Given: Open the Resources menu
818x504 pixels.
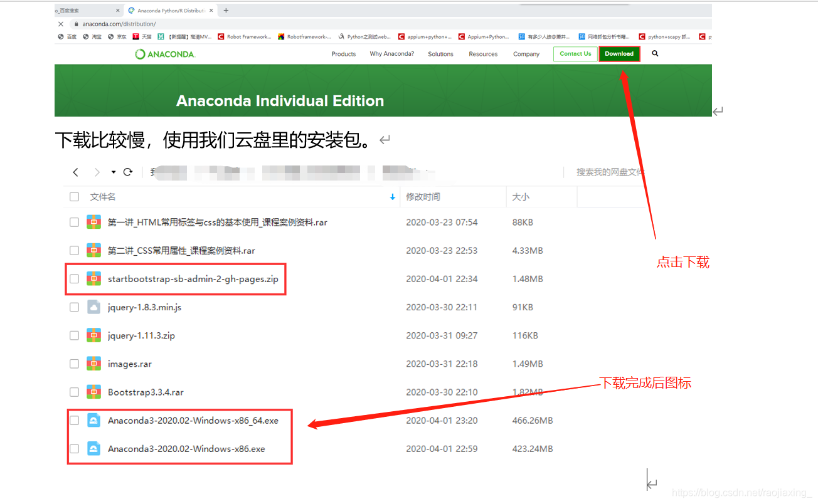Looking at the screenshot, I should coord(483,54).
